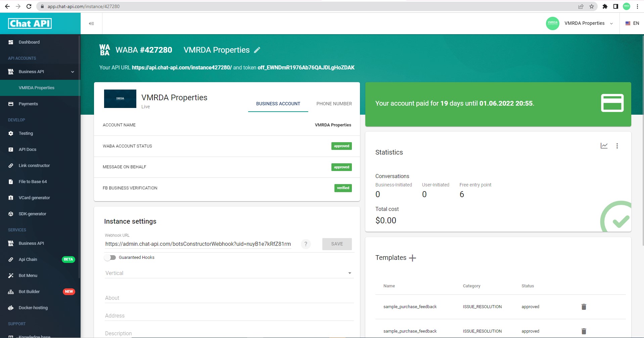The width and height of the screenshot is (644, 338).
Task: Click the File to Base 64 file icon
Action: pos(11,182)
